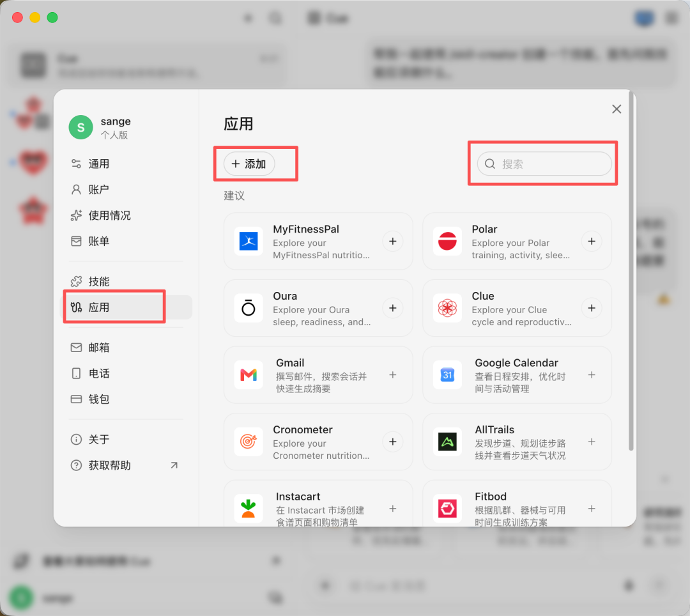This screenshot has height=616, width=690.
Task: Click the 钱包 card icon
Action: coord(76,399)
